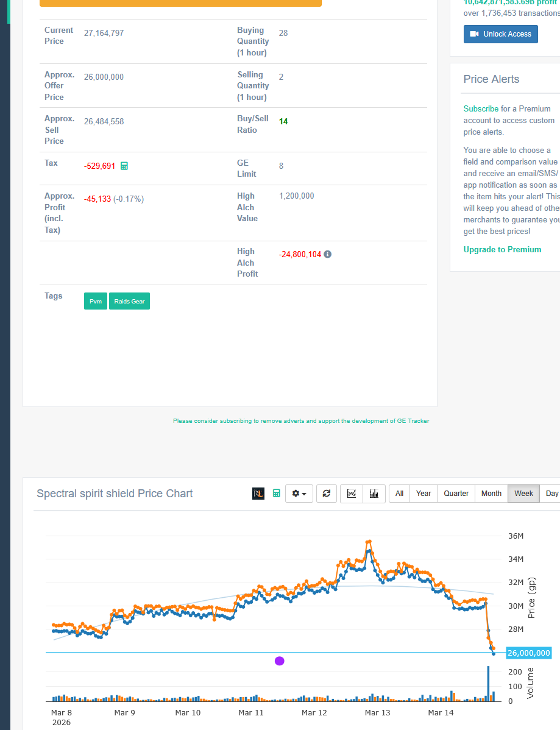The image size is (560, 730).
Task: Select the Year time range tab
Action: [424, 494]
